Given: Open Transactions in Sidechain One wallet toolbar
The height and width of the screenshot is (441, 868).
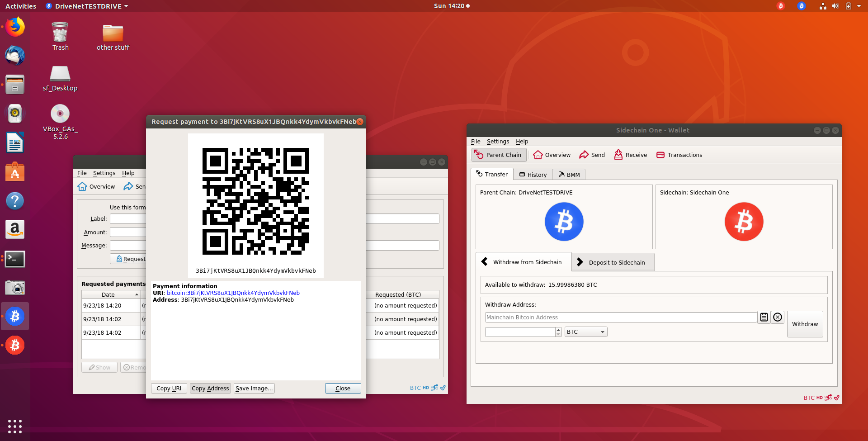Looking at the screenshot, I should click(x=679, y=155).
